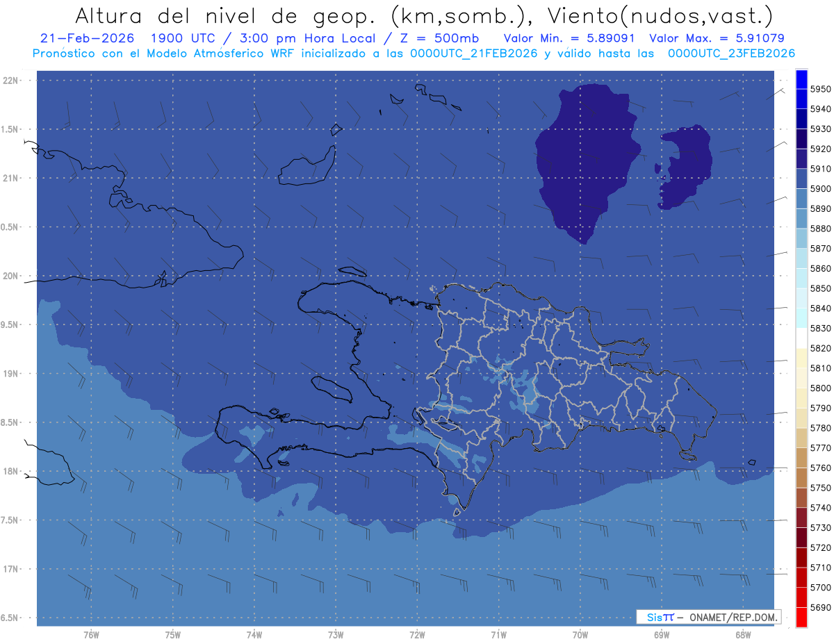This screenshot has height=644, width=834.
Task: Click the '5870' colorbar value
Action: [x=820, y=249]
